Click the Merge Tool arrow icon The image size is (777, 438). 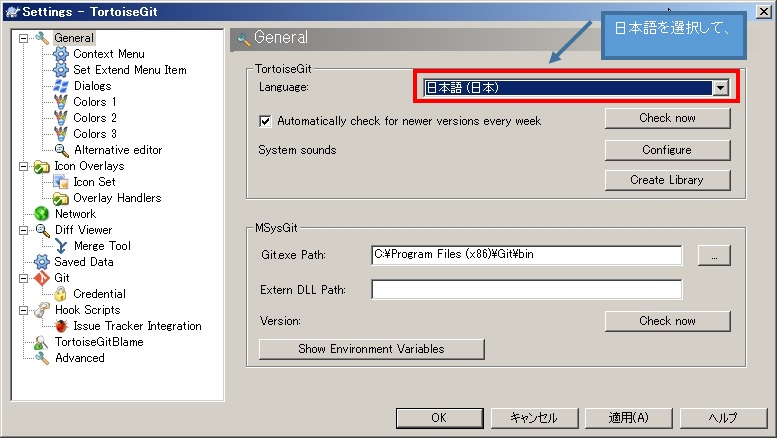point(61,246)
